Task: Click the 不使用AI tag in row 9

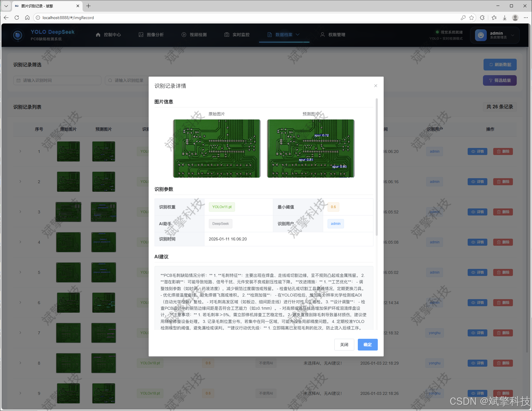Action: (266, 393)
